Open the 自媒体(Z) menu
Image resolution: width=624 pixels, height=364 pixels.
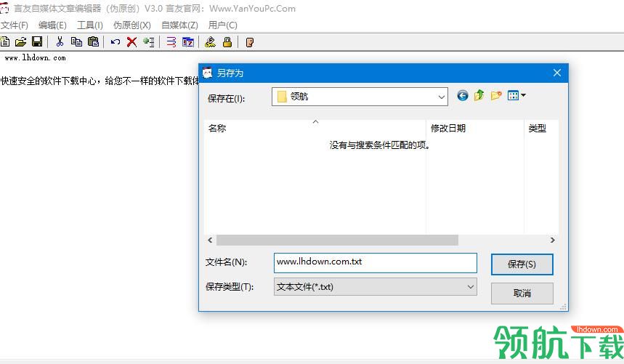179,25
